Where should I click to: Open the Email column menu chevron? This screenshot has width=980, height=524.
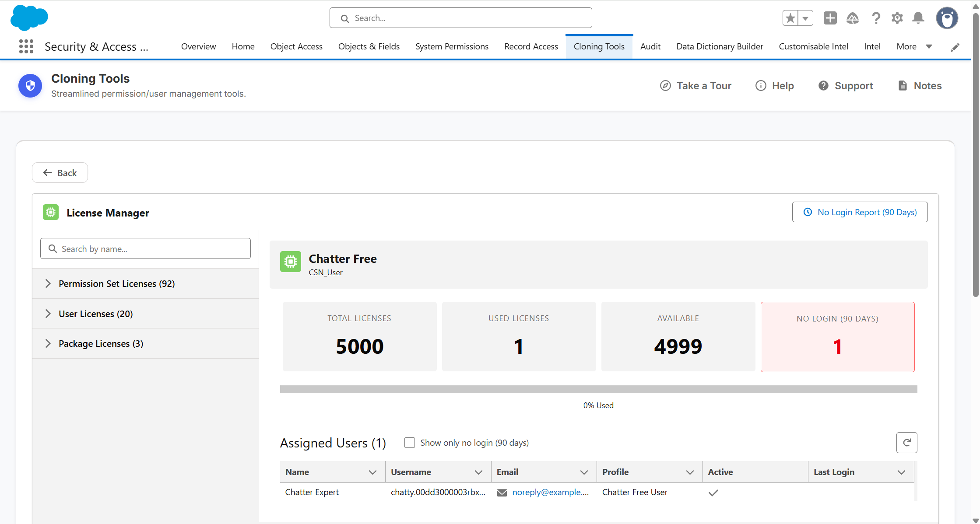tap(584, 472)
